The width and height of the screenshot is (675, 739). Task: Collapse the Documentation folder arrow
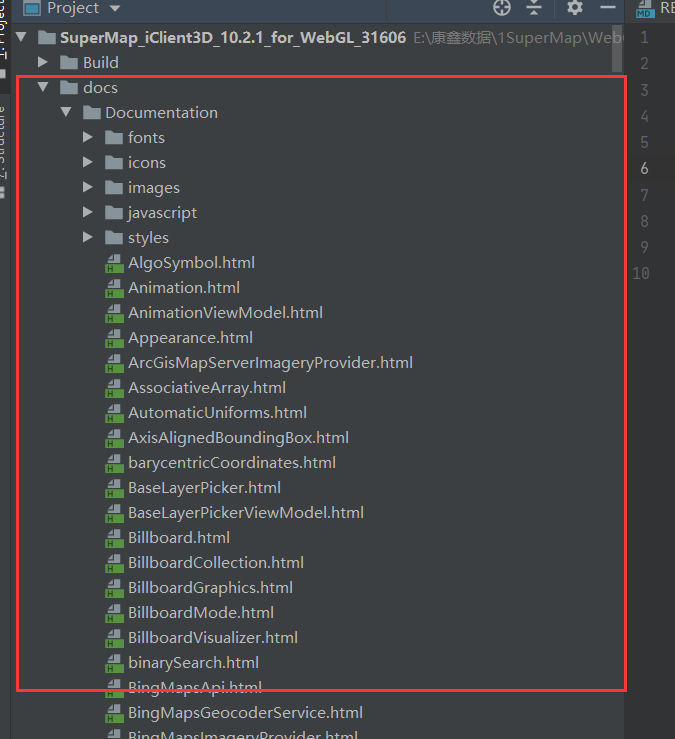pos(66,112)
